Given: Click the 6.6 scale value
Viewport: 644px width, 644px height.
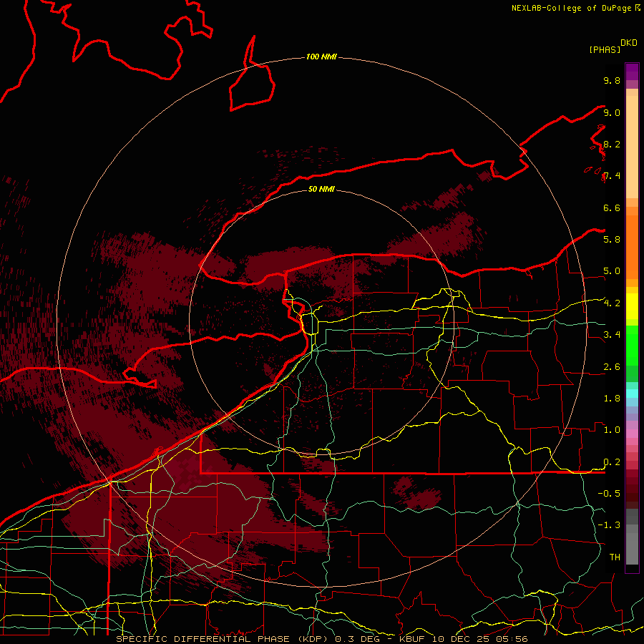Looking at the screenshot, I should (612, 208).
